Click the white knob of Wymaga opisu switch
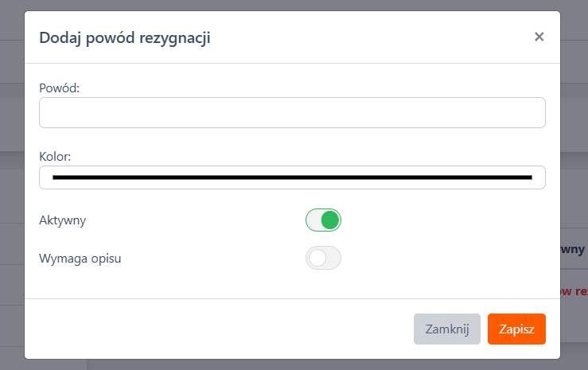Screen dimensions: 588x370 coord(317,258)
